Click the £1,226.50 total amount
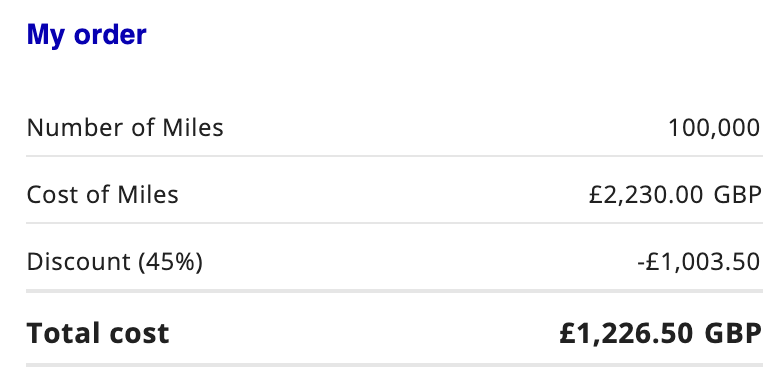The height and width of the screenshot is (376, 784). [626, 334]
